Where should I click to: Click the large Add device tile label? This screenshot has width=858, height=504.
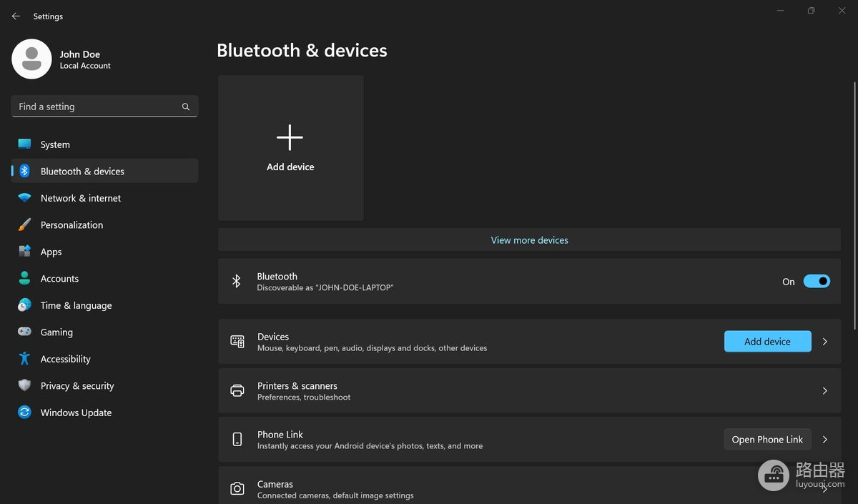tap(290, 167)
